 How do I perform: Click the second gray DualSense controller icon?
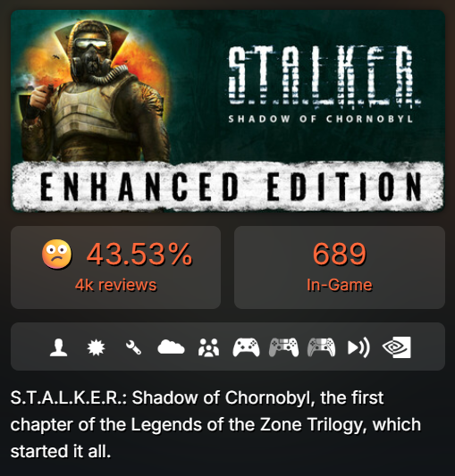321,347
